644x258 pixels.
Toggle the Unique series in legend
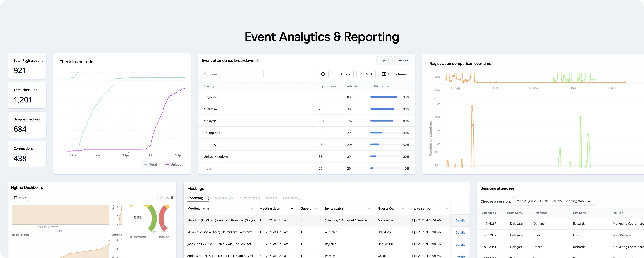click(174, 165)
